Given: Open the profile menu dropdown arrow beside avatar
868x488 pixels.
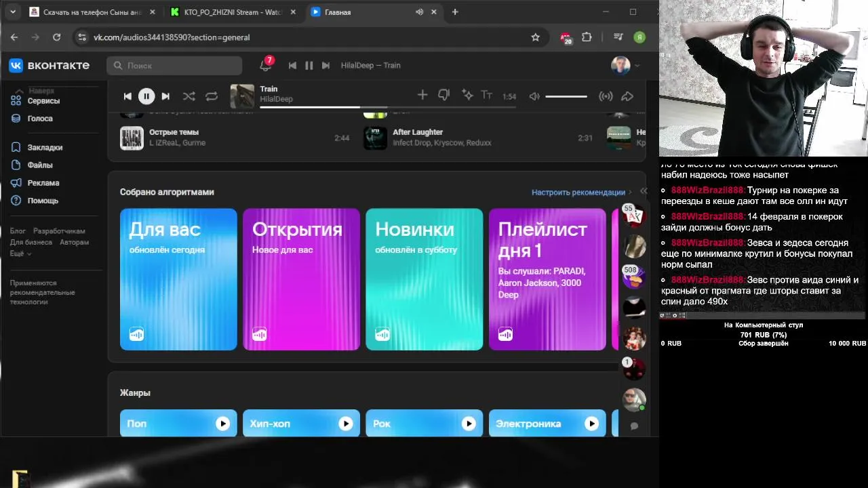Looking at the screenshot, I should coord(637,66).
